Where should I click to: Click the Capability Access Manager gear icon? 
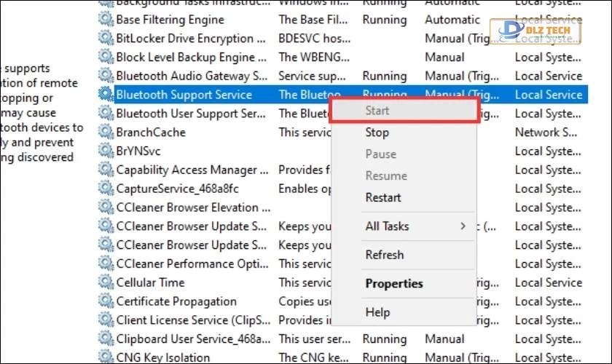(106, 170)
